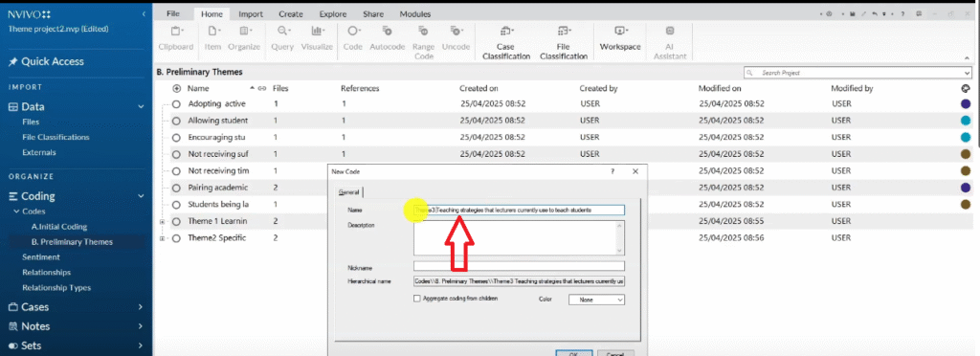Expand the Theme2 Specific code
This screenshot has height=356, width=980.
coord(163,238)
